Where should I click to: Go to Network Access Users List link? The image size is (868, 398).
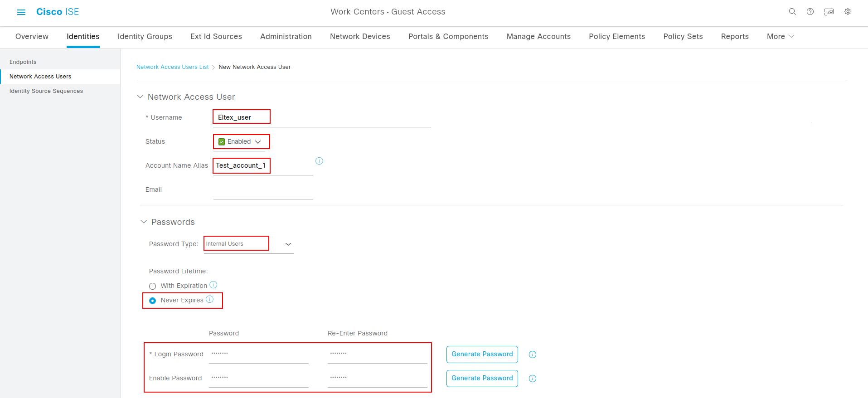tap(172, 67)
